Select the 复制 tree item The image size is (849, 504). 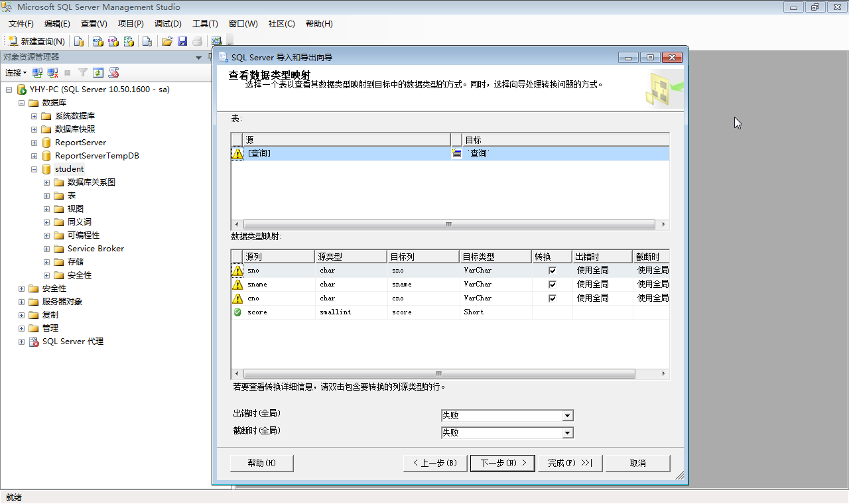(x=50, y=315)
